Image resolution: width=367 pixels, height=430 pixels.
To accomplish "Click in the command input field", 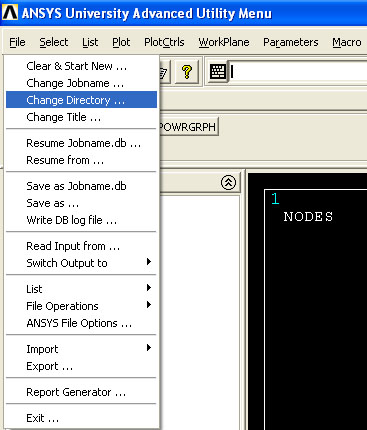I will (x=299, y=71).
